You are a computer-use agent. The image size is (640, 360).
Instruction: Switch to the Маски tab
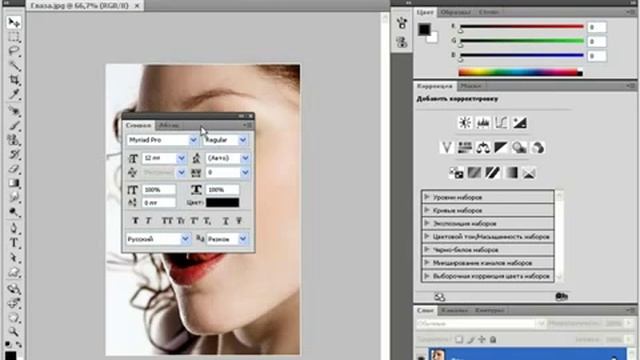coord(471,86)
